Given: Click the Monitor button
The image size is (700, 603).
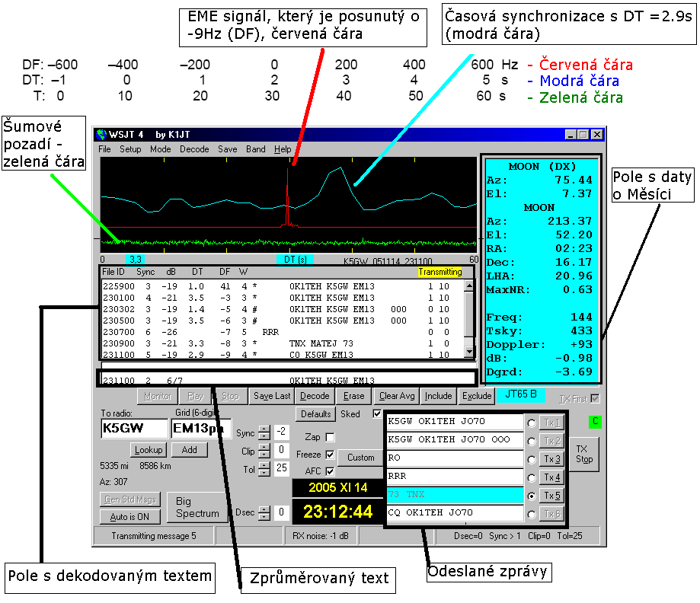Looking at the screenshot, I should 158,396.
